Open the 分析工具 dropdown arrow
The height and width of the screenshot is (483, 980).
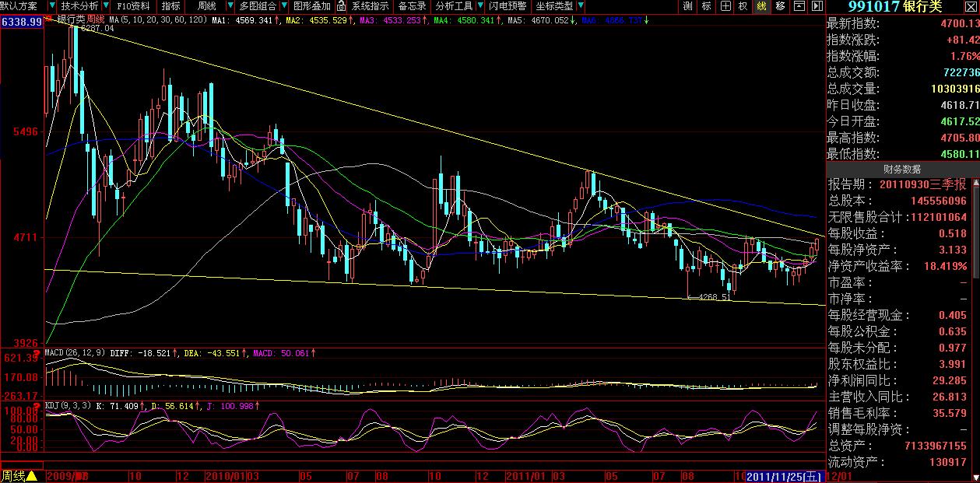pyautogui.click(x=479, y=6)
